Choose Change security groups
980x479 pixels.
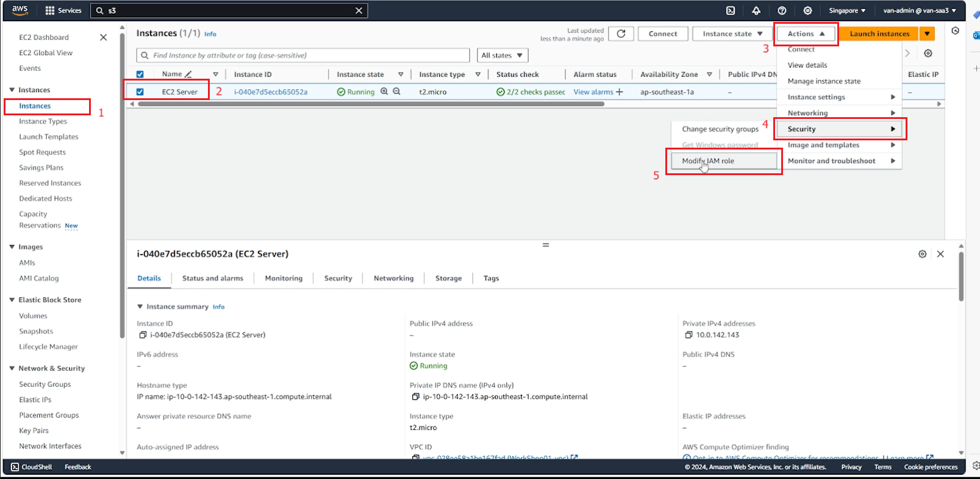click(x=720, y=129)
